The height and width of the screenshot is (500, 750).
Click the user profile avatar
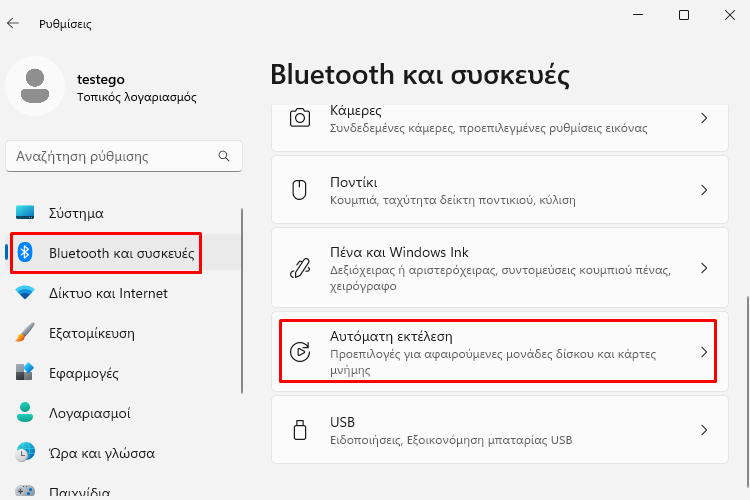pos(35,86)
